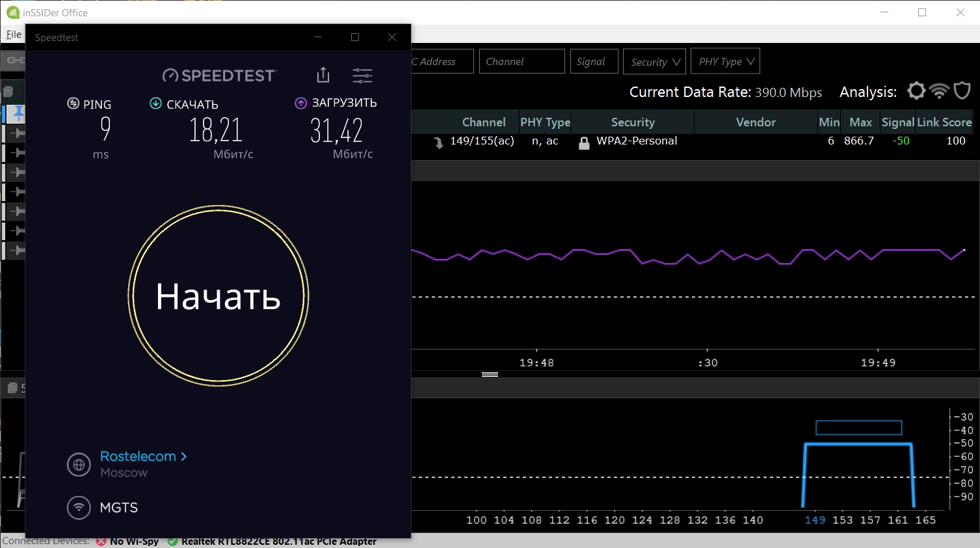Click the Speedtest logo
The height and width of the screenshot is (548, 980).
[x=219, y=75]
